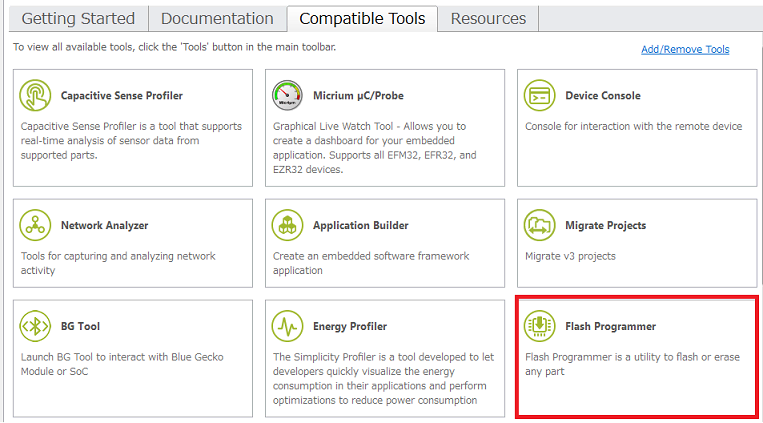Click the Capacitive Sense Profiler icon
Screen dimensions: 763x423
pos(35,95)
